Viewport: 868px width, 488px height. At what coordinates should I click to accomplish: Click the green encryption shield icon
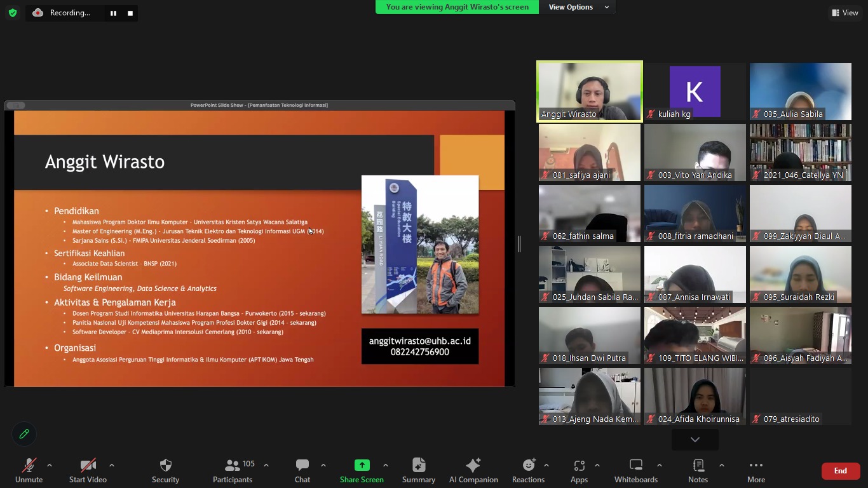(13, 13)
